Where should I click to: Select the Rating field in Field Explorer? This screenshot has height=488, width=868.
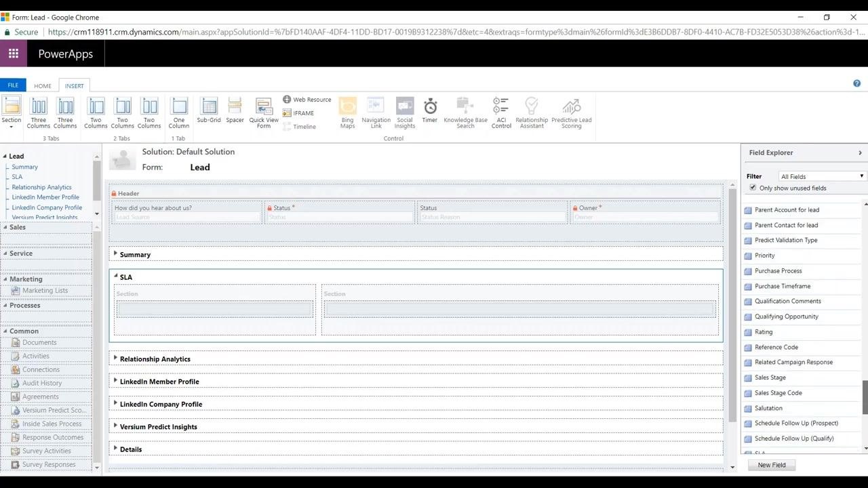tap(763, 332)
